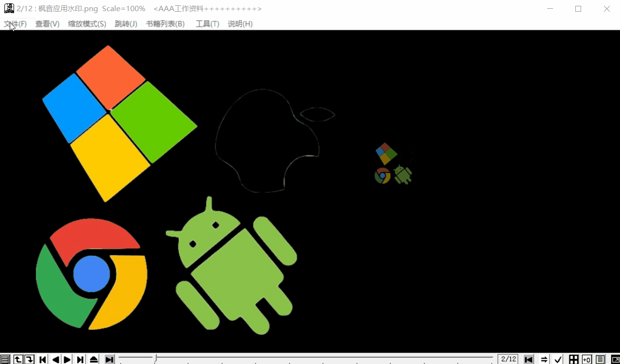Open the 工具(T) menu
This screenshot has height=364, width=620.
207,24
